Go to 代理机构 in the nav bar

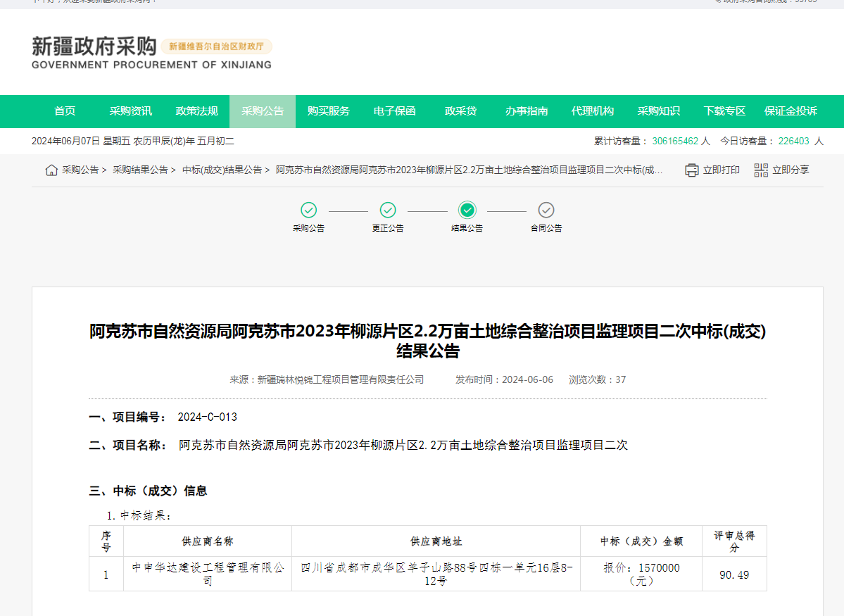(593, 111)
